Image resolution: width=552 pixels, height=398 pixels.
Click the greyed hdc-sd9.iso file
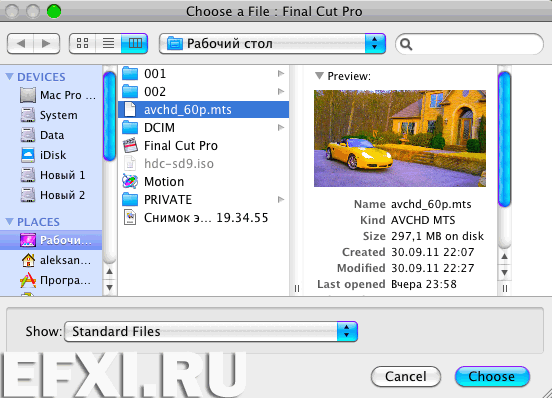click(x=203, y=164)
